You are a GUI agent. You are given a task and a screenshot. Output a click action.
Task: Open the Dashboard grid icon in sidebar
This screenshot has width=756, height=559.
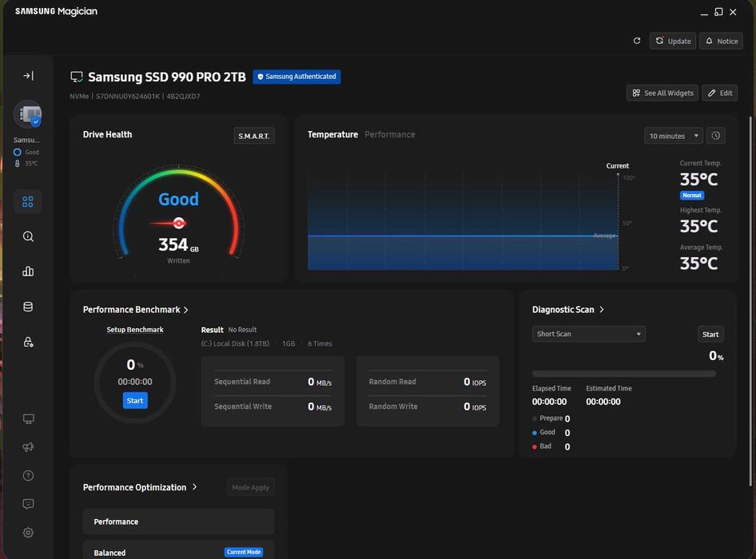pos(28,201)
